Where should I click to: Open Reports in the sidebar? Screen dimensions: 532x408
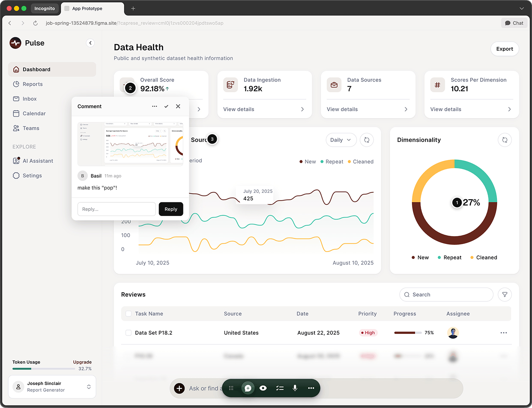point(33,84)
